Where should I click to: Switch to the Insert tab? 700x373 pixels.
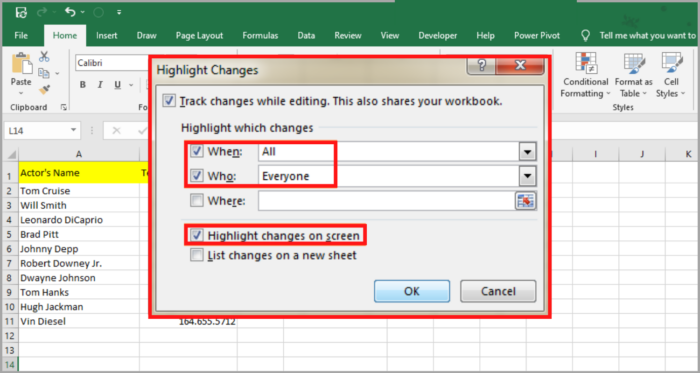107,36
